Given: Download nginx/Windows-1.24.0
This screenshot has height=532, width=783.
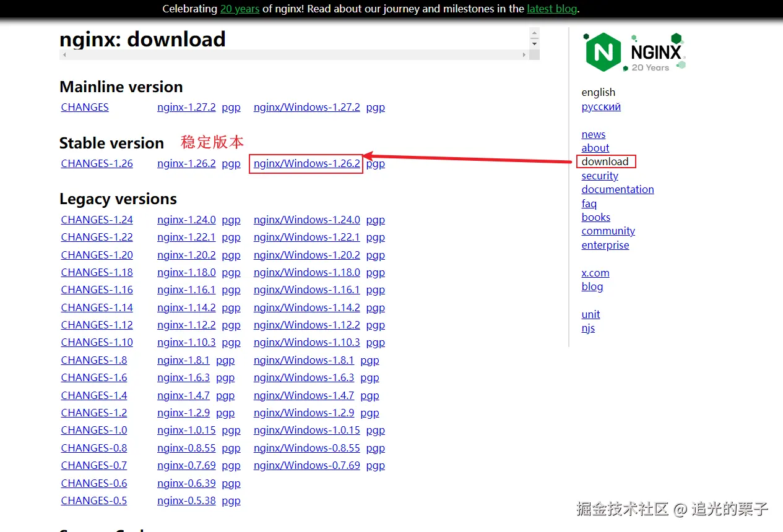Looking at the screenshot, I should tap(306, 220).
